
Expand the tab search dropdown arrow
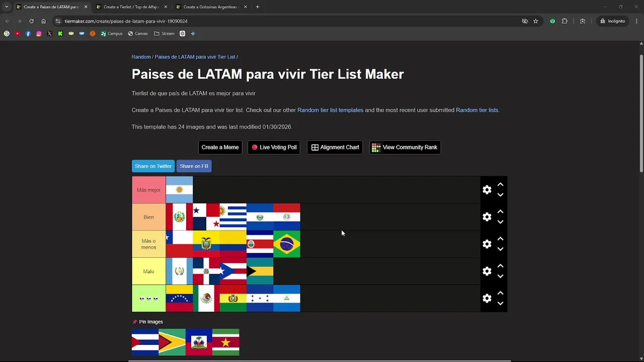(x=7, y=7)
